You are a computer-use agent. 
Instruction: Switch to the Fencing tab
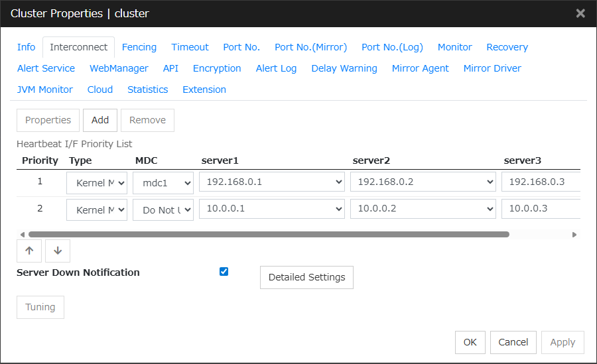[139, 47]
